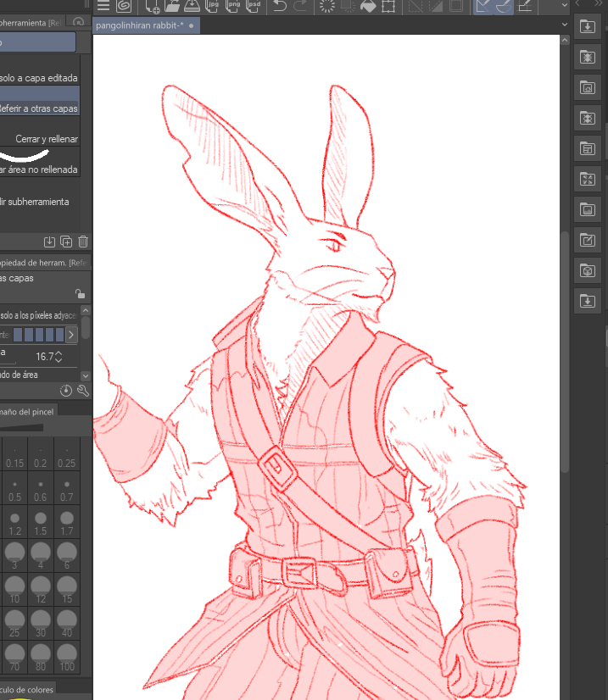This screenshot has width=608, height=700.
Task: Open the 3D material folder icon
Action: pyautogui.click(x=587, y=270)
